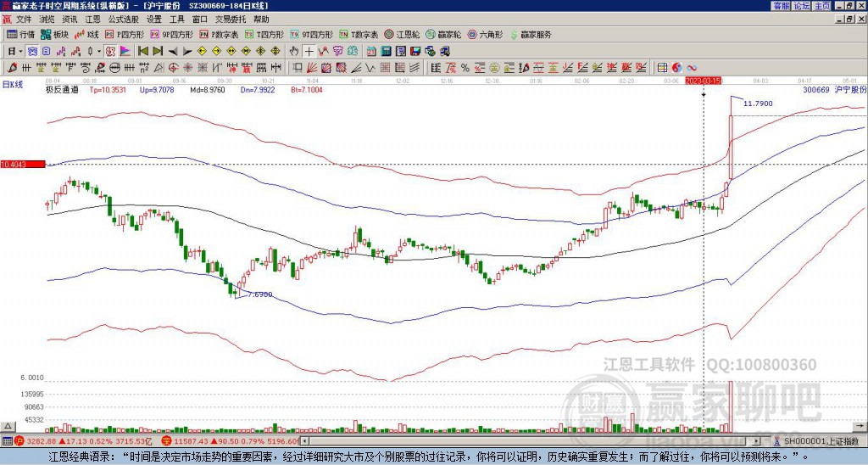Click the horizontal scrollbar left arrow
The height and width of the screenshot is (465, 868).
pyautogui.click(x=304, y=441)
